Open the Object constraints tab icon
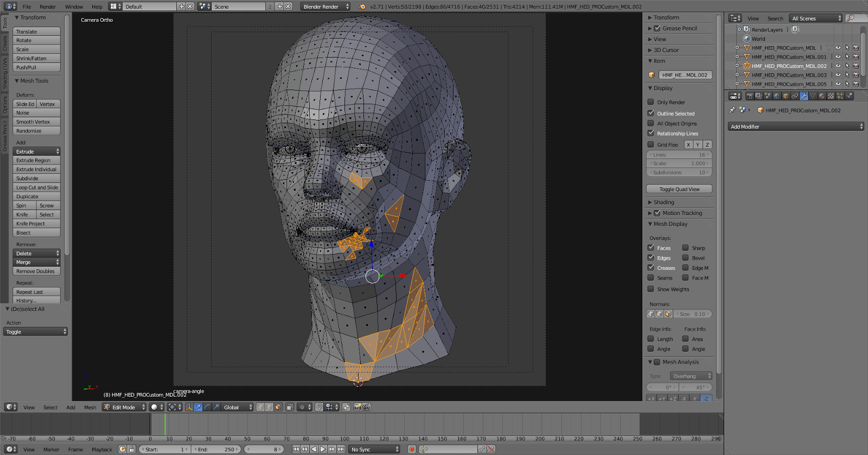The width and height of the screenshot is (868, 455). 795,96
